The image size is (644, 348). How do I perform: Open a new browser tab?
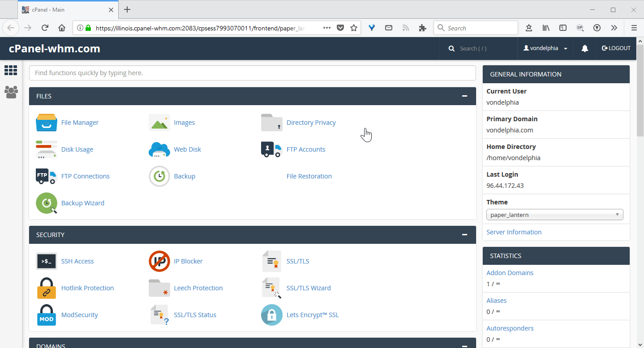click(x=127, y=9)
